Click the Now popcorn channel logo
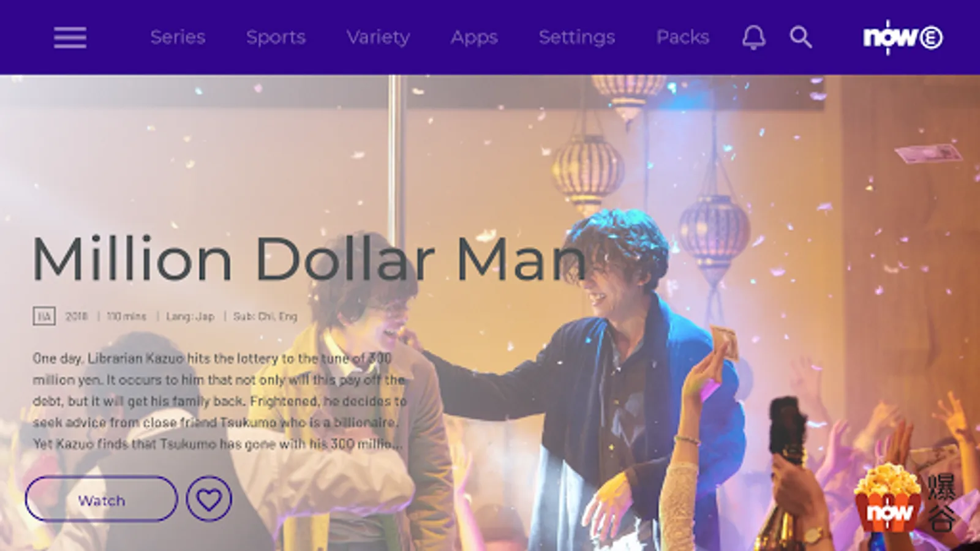This screenshot has width=980, height=551. pos(906,498)
